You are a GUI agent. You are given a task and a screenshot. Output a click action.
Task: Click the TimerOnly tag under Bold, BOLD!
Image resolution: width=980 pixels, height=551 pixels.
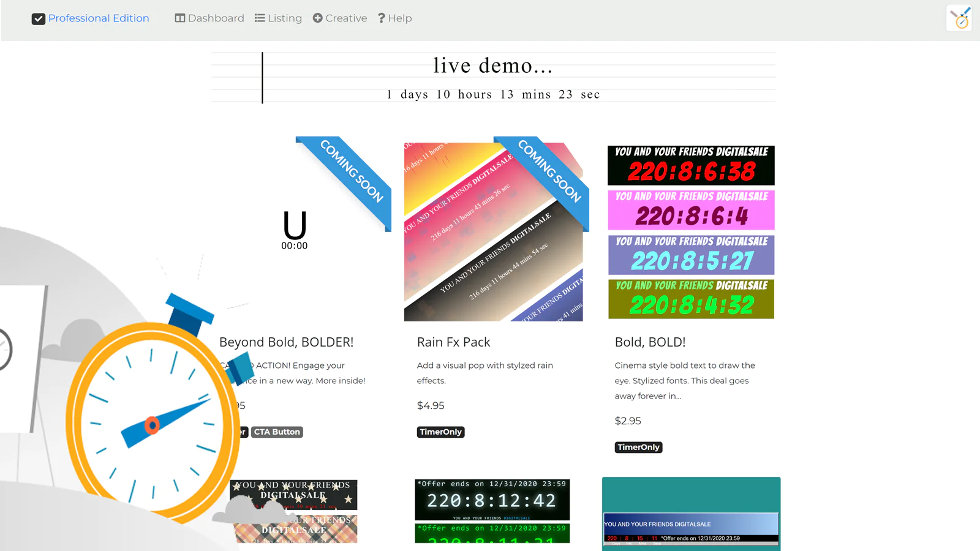tap(638, 447)
